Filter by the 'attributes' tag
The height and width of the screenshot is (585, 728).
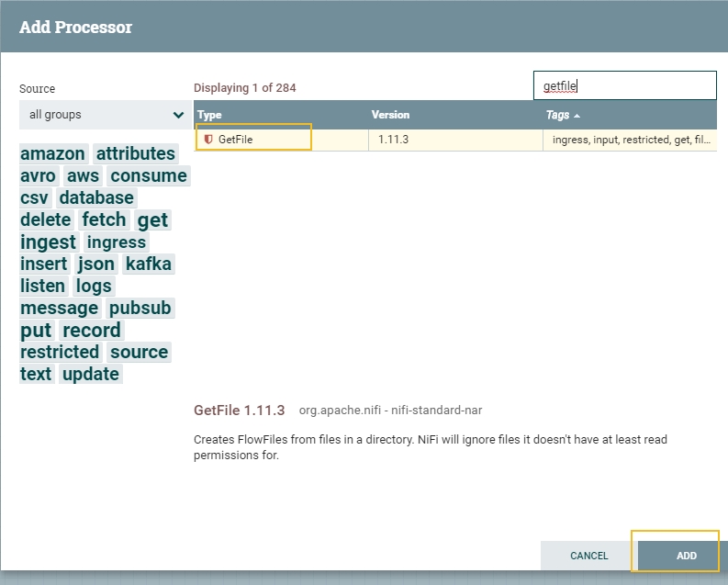(x=136, y=153)
